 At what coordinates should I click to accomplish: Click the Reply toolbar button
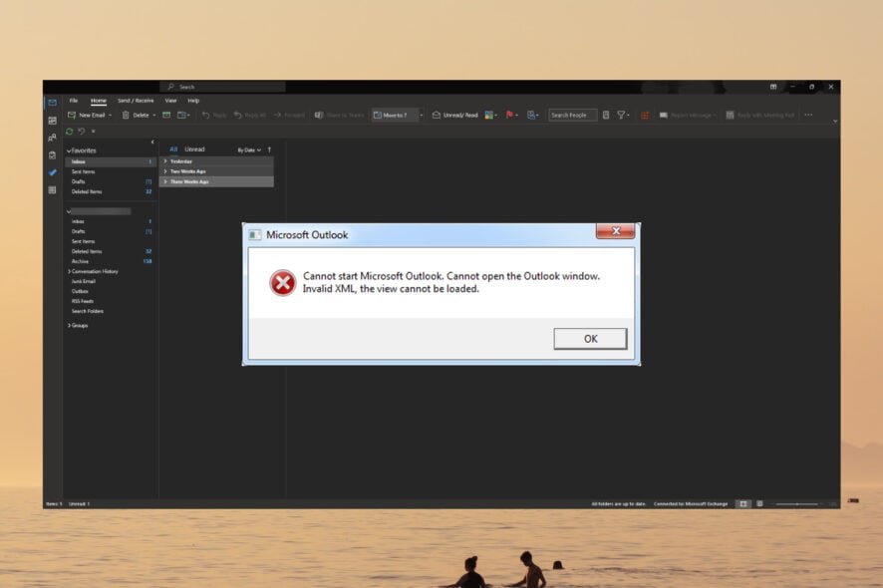tap(214, 115)
